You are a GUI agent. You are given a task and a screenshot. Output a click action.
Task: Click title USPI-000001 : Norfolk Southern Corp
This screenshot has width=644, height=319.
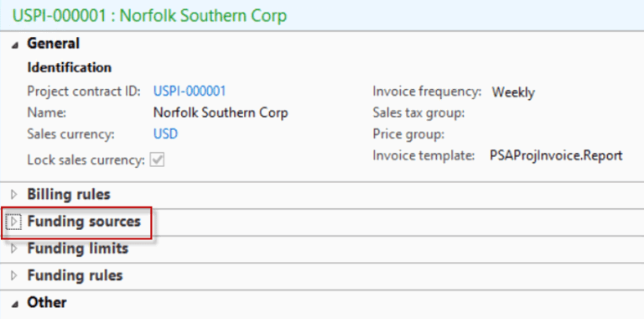(x=150, y=16)
